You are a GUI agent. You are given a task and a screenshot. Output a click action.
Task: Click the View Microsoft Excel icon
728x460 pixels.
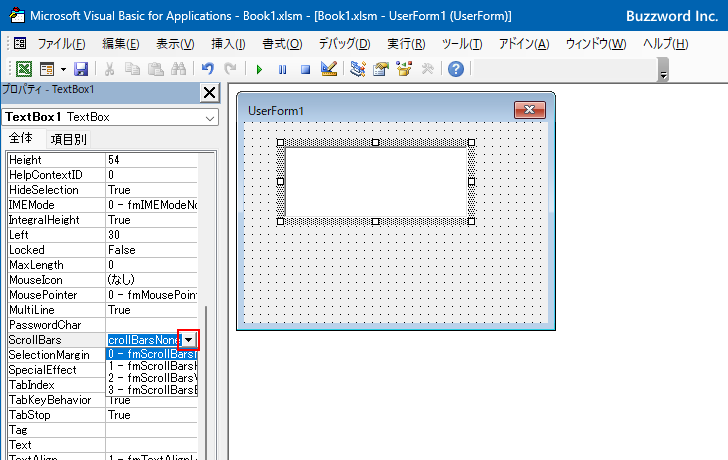coord(24,69)
